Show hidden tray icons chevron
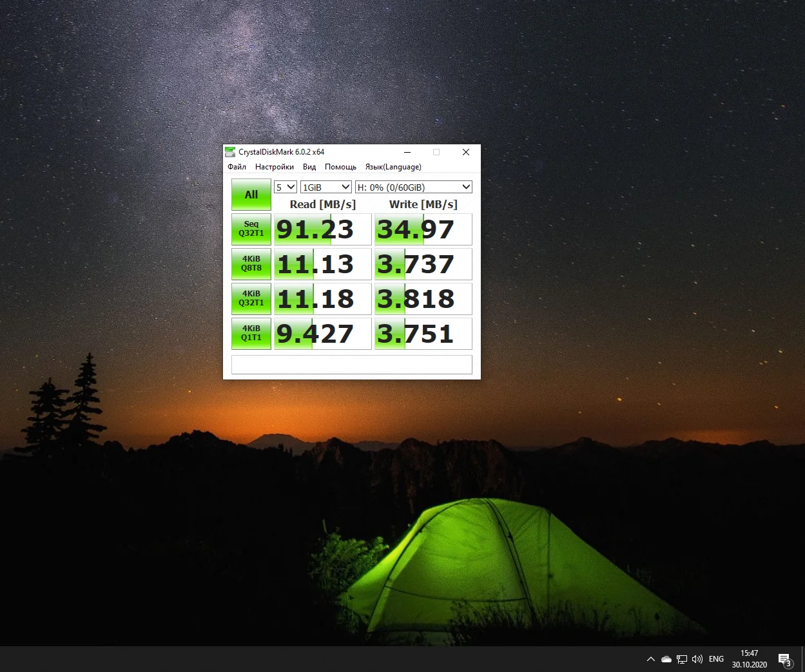 (x=651, y=659)
